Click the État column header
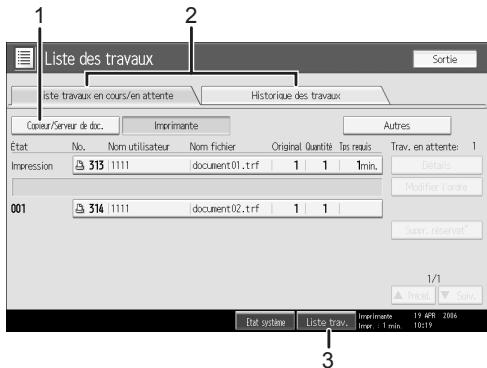The image size is (487, 368). click(19, 147)
